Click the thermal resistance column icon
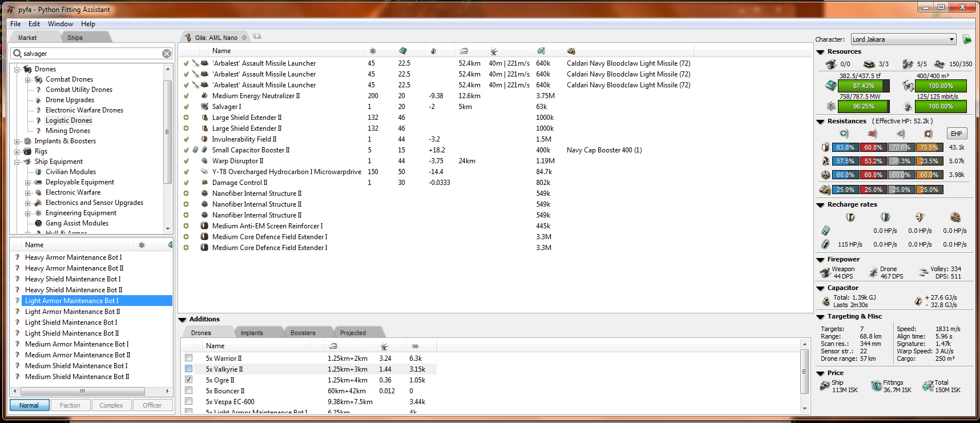The height and width of the screenshot is (423, 980). click(x=872, y=134)
